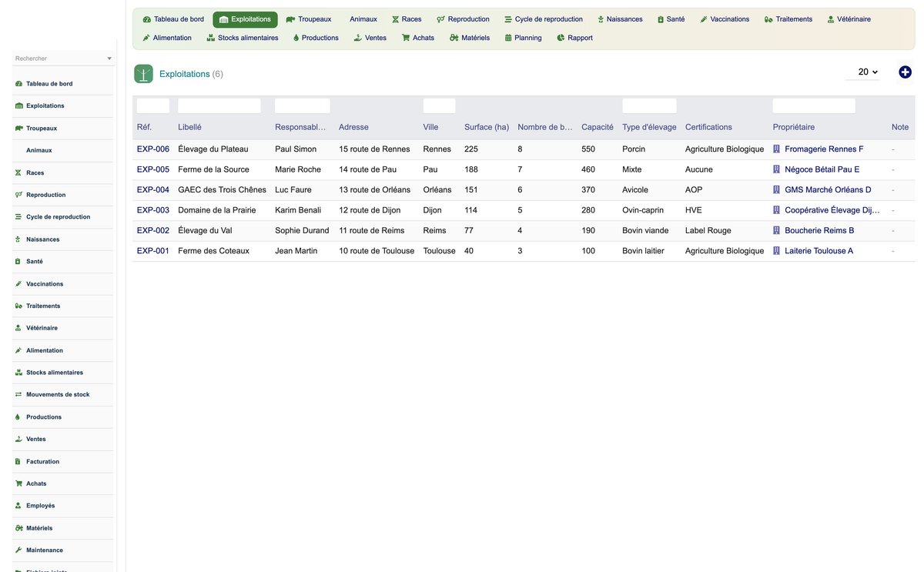Click the Vaccinations syringe sidebar icon
This screenshot has height=572, width=924.
[x=18, y=284]
